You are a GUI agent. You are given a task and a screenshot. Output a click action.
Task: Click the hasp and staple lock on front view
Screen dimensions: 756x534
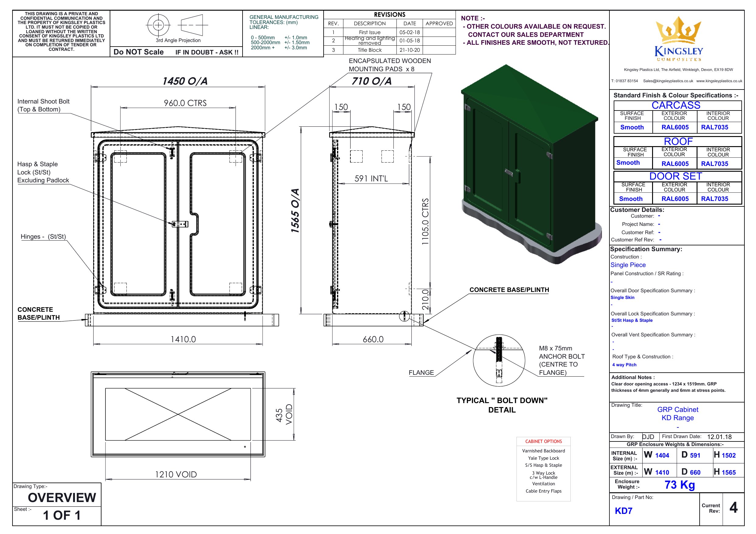tap(180, 224)
